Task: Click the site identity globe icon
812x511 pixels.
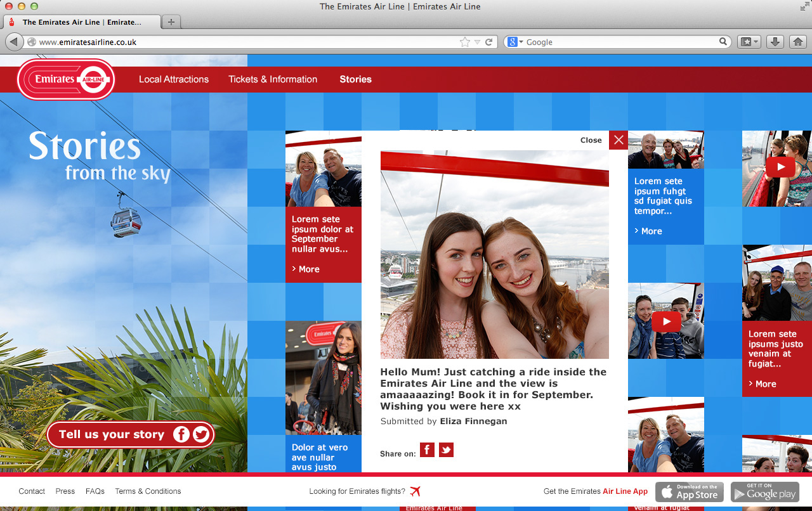Action: click(x=32, y=42)
